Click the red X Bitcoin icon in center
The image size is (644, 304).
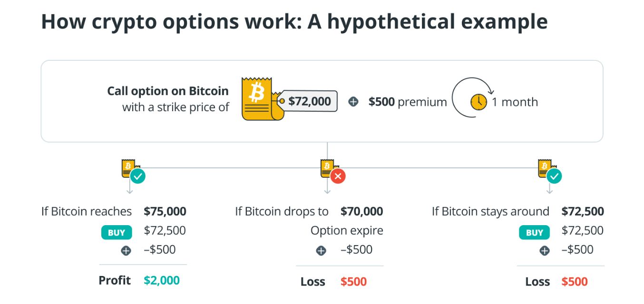(x=332, y=171)
